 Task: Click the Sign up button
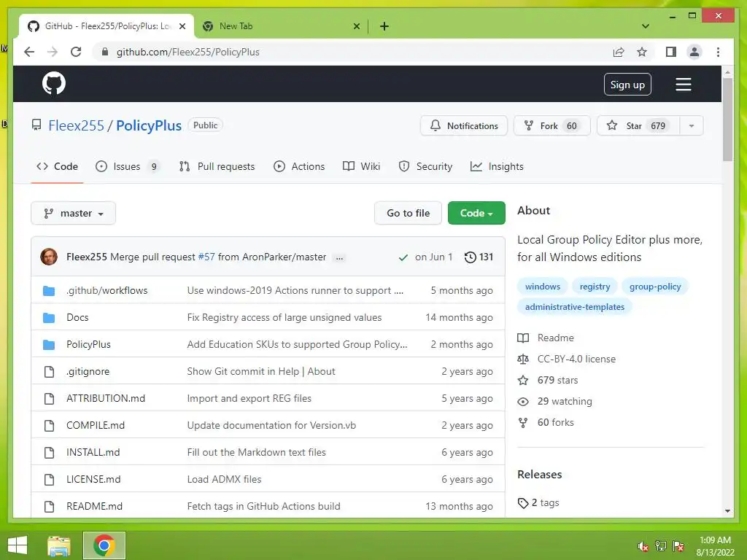(627, 85)
